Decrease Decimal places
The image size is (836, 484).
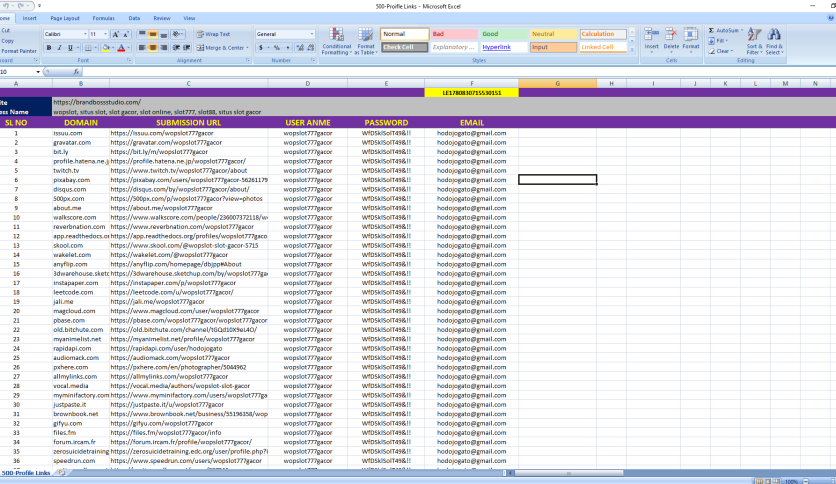tap(310, 48)
